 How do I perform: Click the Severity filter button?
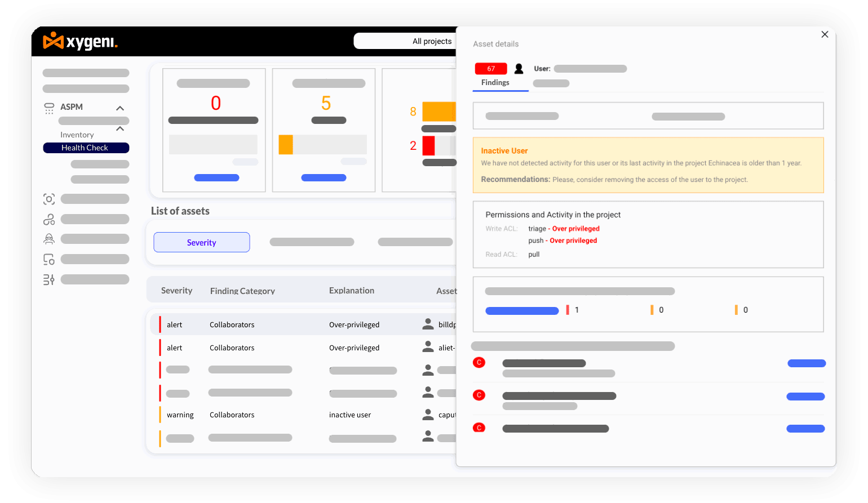pyautogui.click(x=201, y=242)
